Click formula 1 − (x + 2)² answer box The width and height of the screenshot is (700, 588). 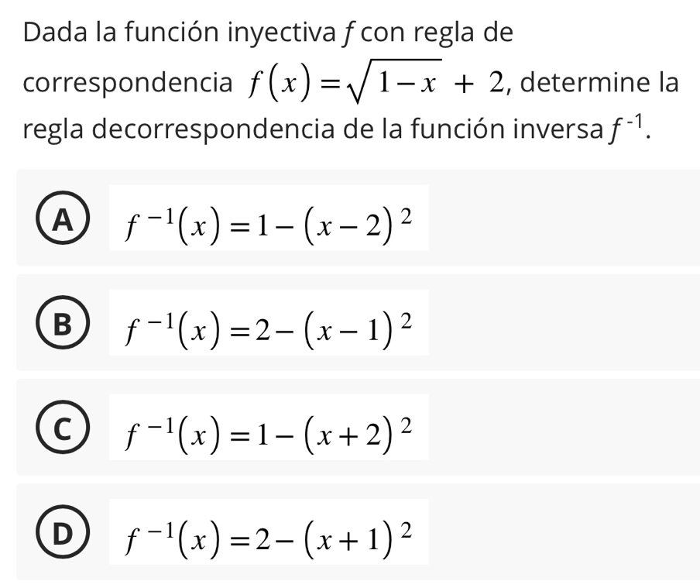[269, 427]
